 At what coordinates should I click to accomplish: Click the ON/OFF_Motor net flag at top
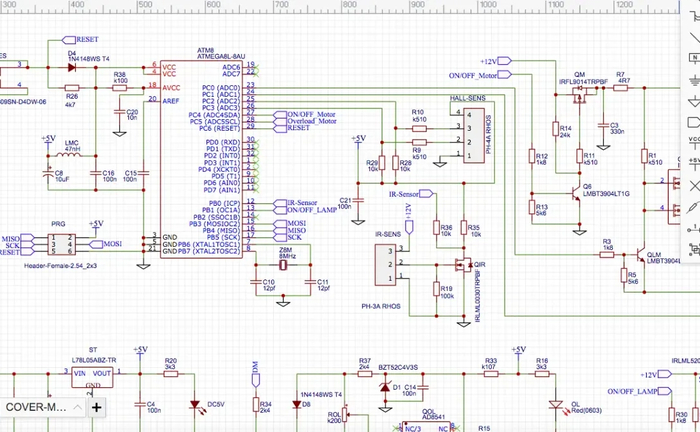(474, 75)
